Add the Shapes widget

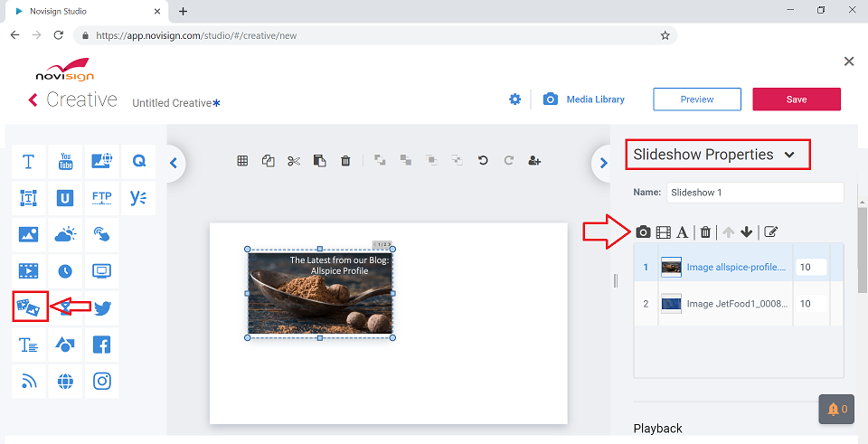(x=65, y=345)
